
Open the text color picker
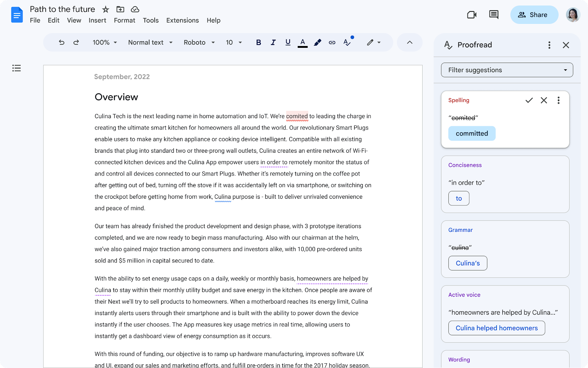(302, 42)
